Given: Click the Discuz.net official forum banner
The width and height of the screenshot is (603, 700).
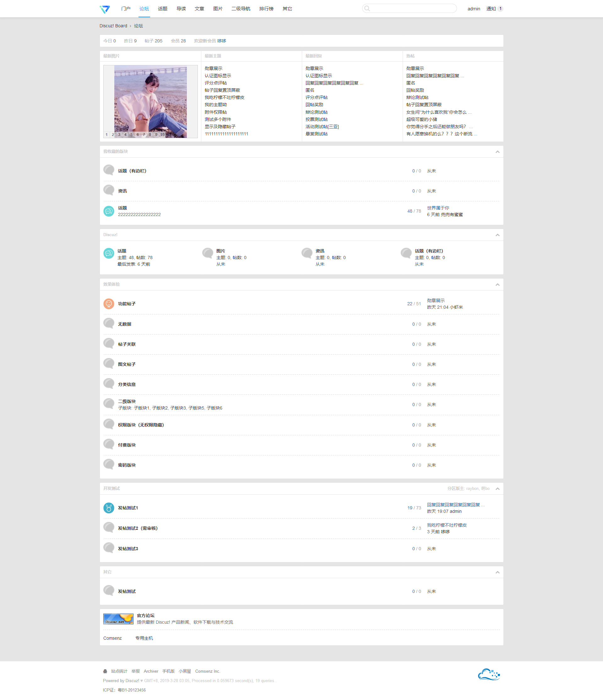Looking at the screenshot, I should pyautogui.click(x=118, y=619).
